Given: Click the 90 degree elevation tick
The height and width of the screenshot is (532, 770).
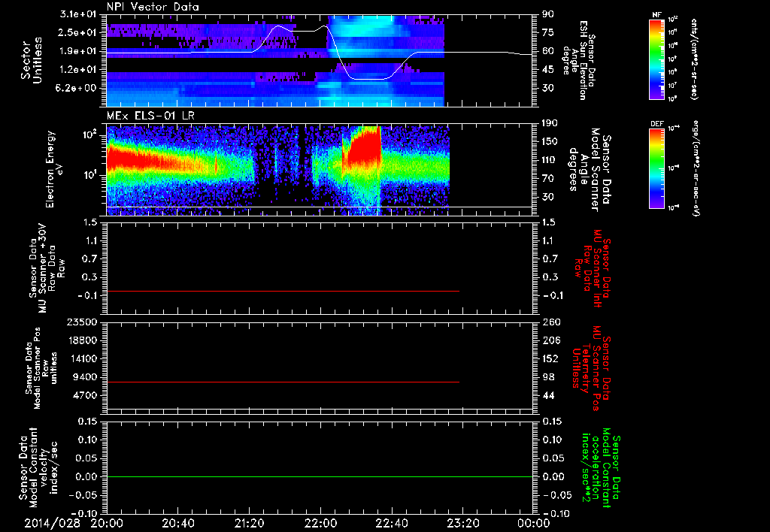Looking at the screenshot, I should (547, 14).
